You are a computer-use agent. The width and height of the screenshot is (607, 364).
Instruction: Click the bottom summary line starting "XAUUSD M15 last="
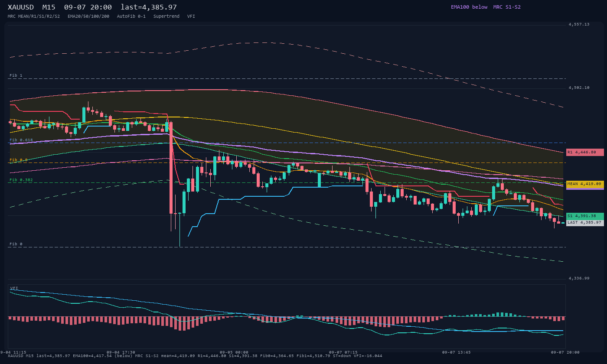pyautogui.click(x=195, y=356)
